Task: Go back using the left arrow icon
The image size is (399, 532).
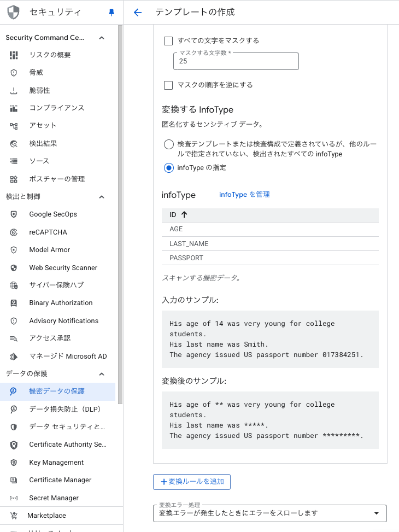Action: pos(137,13)
